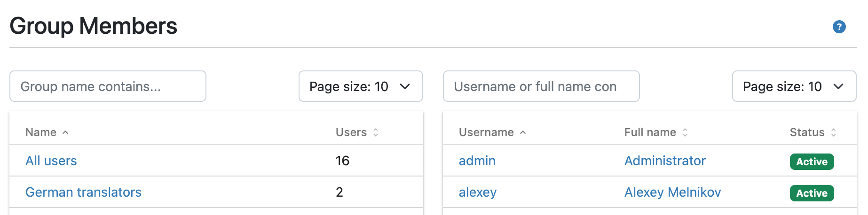The height and width of the screenshot is (215, 868).
Task: Click the Status column header label
Action: point(807,132)
